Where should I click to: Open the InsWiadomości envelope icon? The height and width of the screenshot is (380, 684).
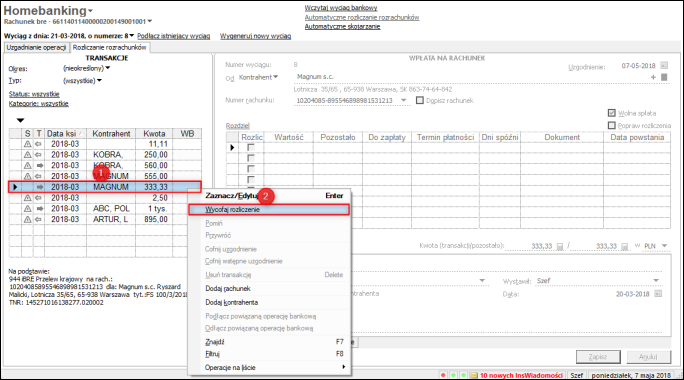coord(474,375)
